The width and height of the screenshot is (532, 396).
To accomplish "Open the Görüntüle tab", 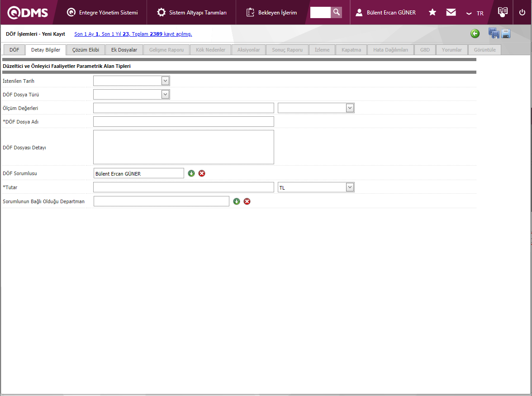I will point(484,50).
